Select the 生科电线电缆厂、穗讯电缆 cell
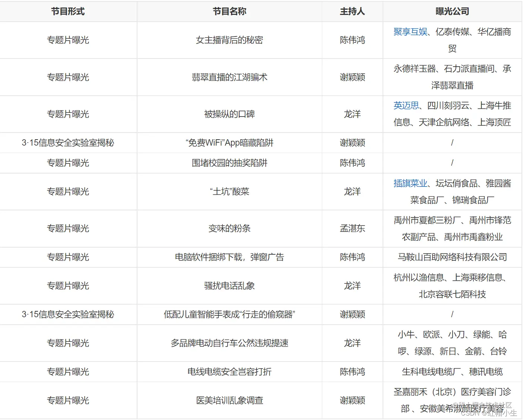Screen dimensions: 523x420 tap(452, 372)
